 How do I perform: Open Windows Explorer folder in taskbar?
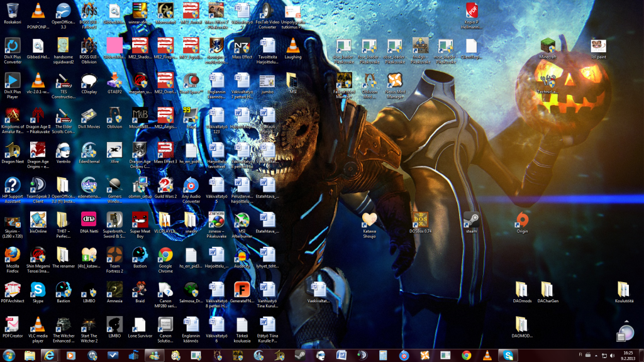[x=30, y=355]
